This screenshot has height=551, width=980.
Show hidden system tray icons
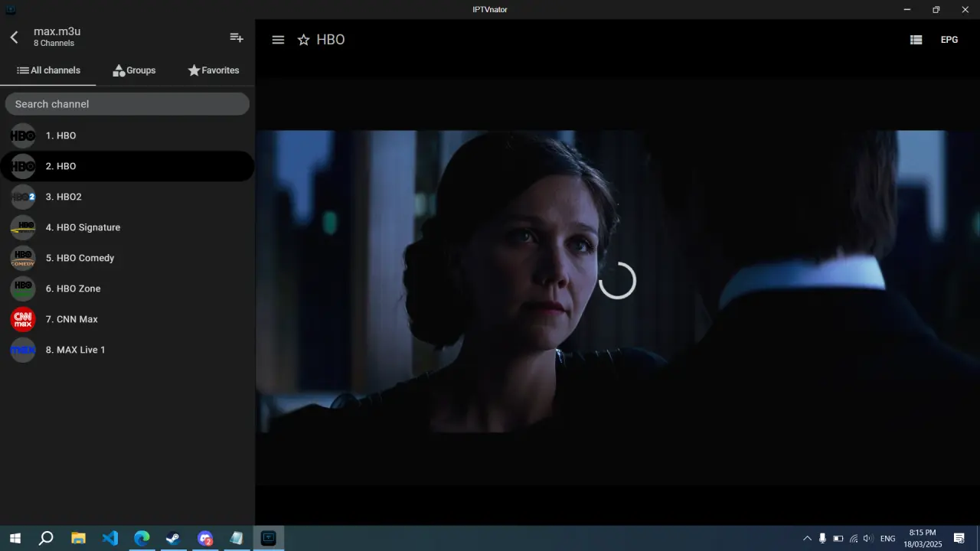[x=807, y=539]
